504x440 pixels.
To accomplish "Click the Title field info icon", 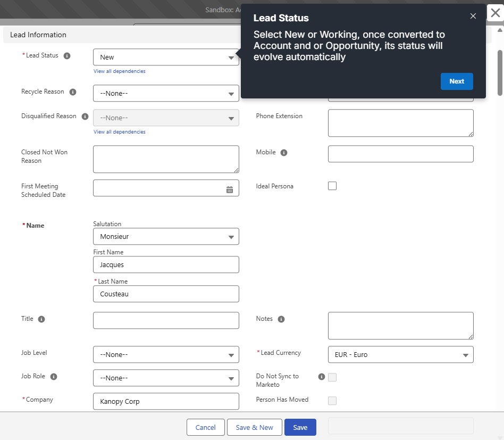I will (41, 319).
